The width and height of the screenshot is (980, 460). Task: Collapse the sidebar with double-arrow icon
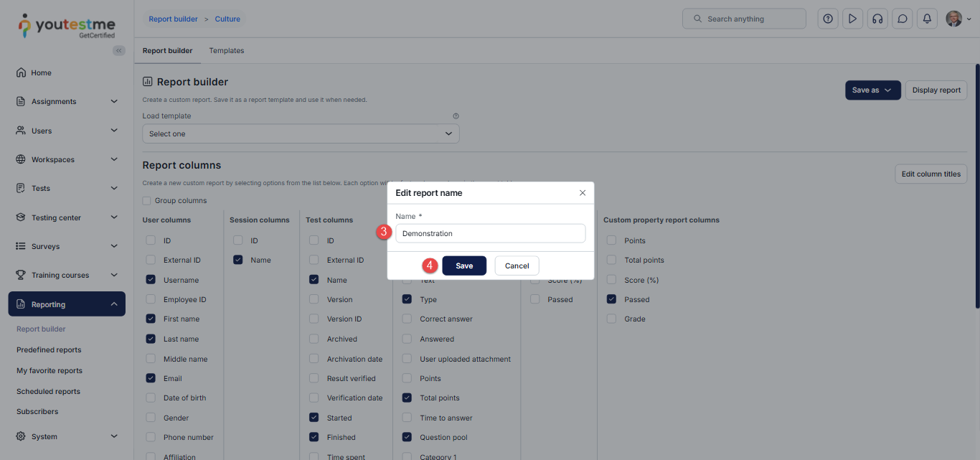119,50
